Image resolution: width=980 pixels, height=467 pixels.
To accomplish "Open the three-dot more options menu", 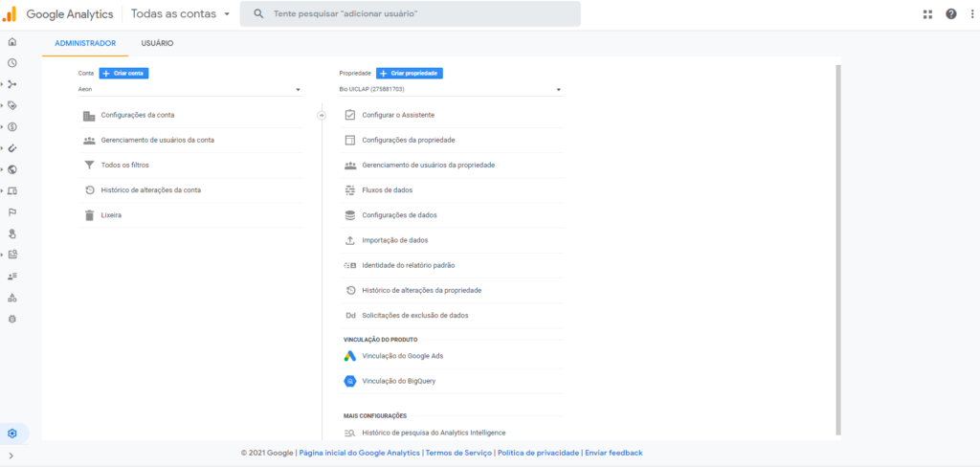I will tap(972, 13).
